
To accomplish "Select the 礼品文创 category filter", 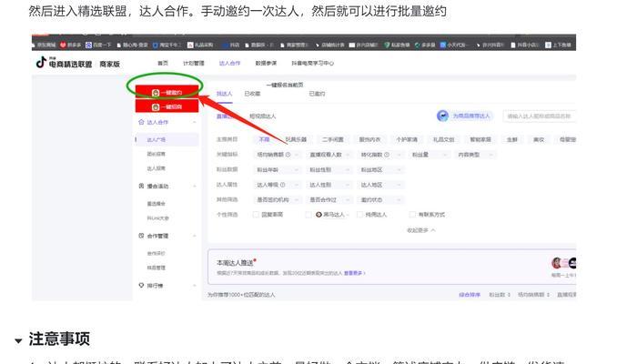I will (443, 139).
